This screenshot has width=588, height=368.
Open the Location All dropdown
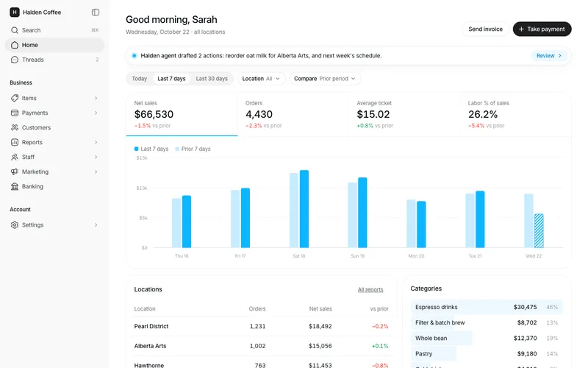click(x=261, y=79)
